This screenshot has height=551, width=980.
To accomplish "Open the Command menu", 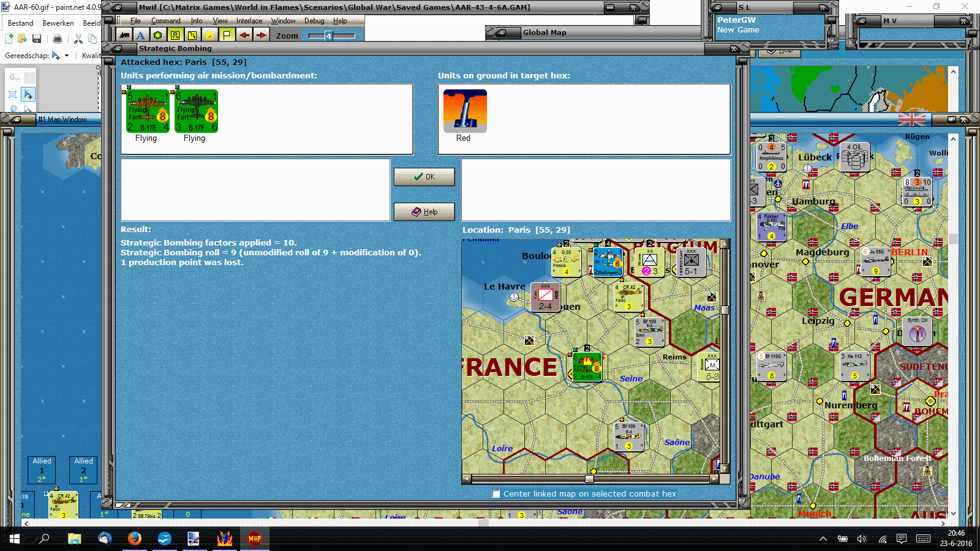I will (x=166, y=21).
